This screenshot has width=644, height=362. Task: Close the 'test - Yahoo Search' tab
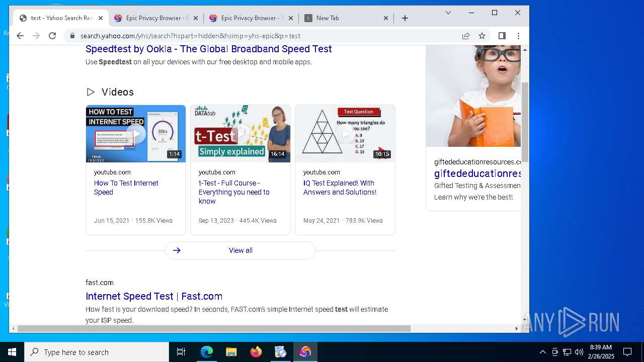click(x=101, y=18)
